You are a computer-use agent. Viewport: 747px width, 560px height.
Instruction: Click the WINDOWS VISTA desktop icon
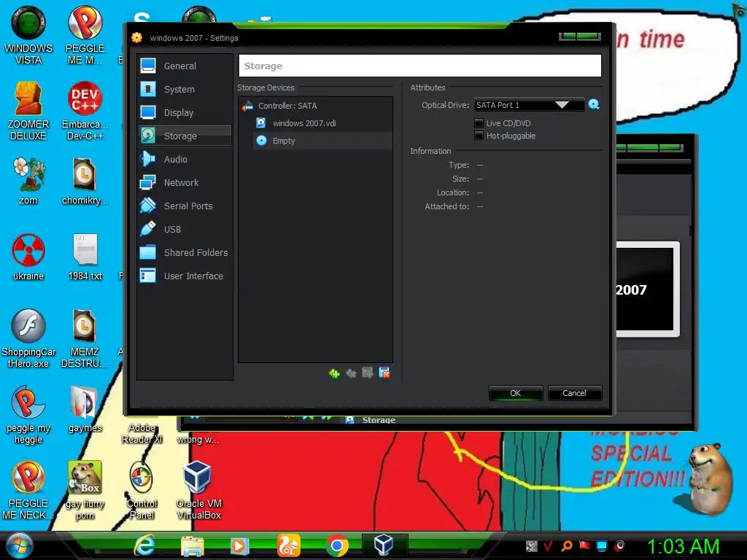28,36
